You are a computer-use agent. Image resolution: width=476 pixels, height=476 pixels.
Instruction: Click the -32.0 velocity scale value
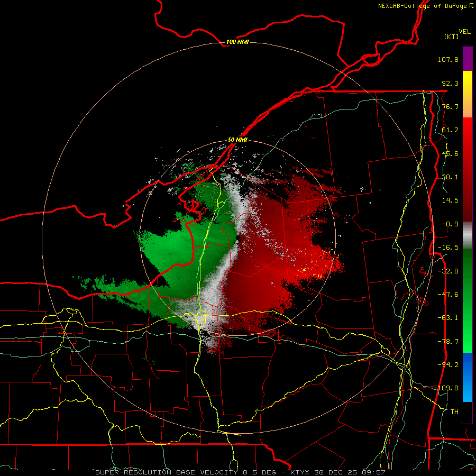pyautogui.click(x=448, y=271)
